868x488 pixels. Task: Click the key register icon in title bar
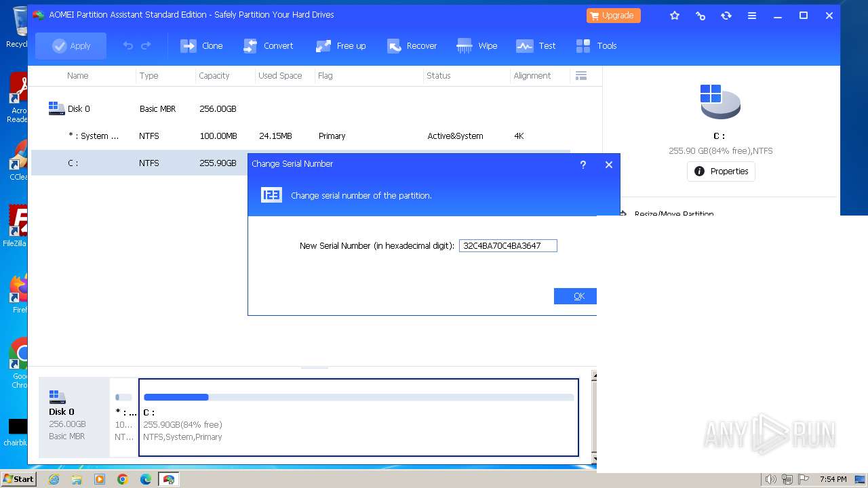(x=701, y=15)
